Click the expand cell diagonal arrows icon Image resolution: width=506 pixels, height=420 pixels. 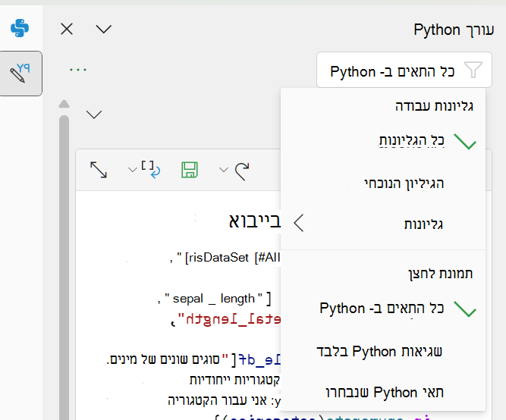pos(99,170)
